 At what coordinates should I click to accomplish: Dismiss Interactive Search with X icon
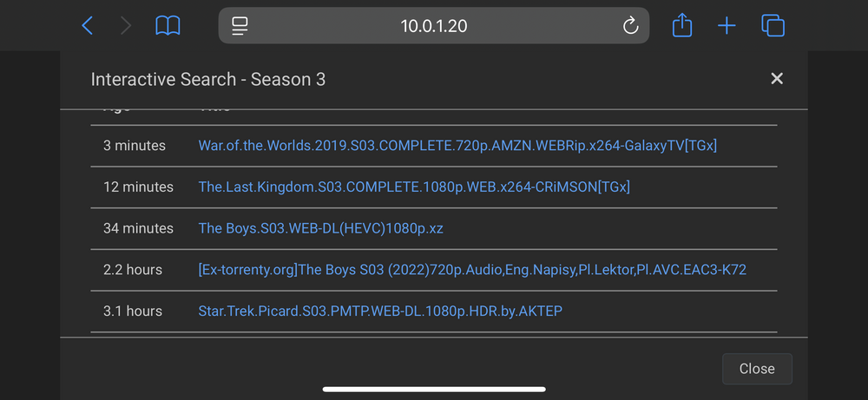pyautogui.click(x=777, y=79)
